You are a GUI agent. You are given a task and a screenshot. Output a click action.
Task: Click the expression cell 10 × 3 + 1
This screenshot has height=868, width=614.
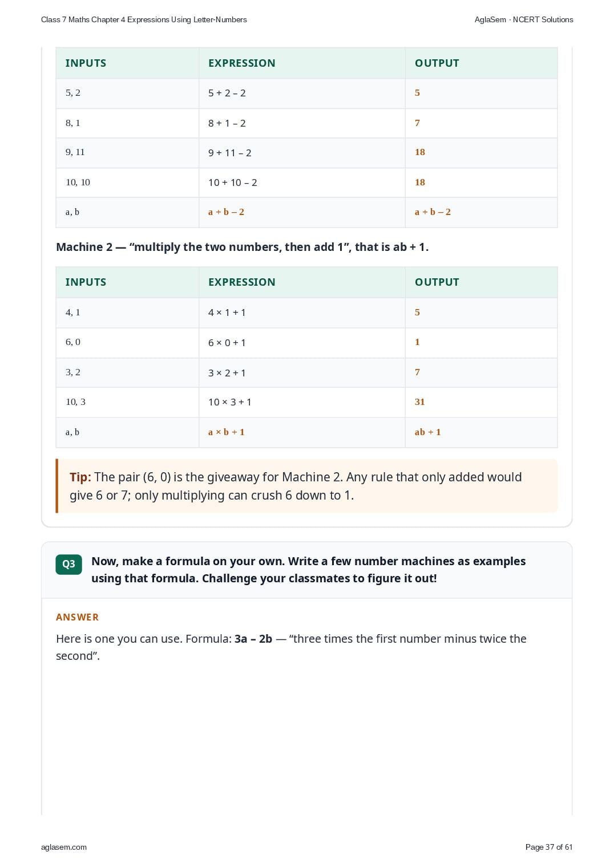(302, 403)
